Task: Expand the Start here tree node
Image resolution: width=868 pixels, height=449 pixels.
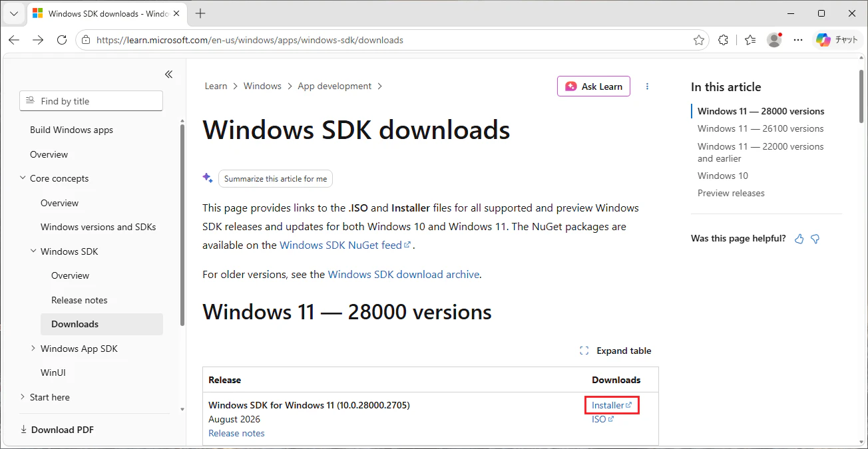Action: [x=23, y=397]
